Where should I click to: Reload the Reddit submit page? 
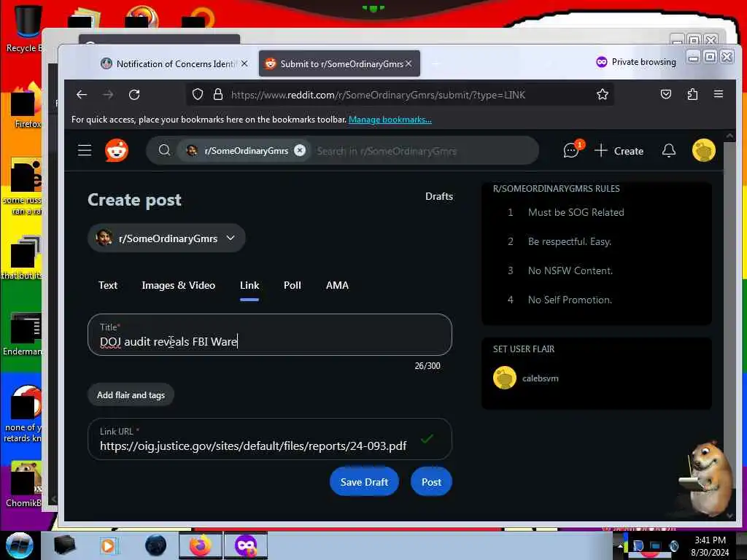tap(134, 95)
